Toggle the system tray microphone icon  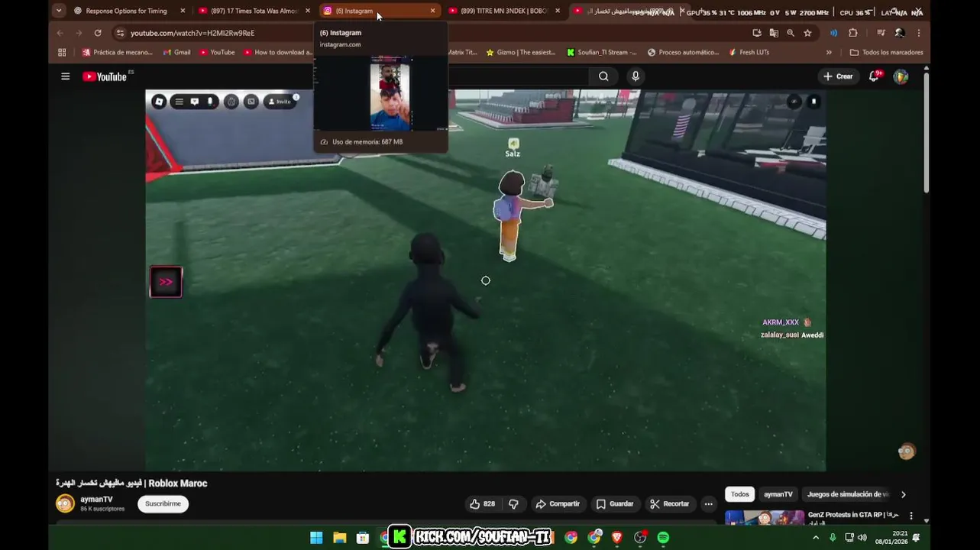(x=833, y=538)
